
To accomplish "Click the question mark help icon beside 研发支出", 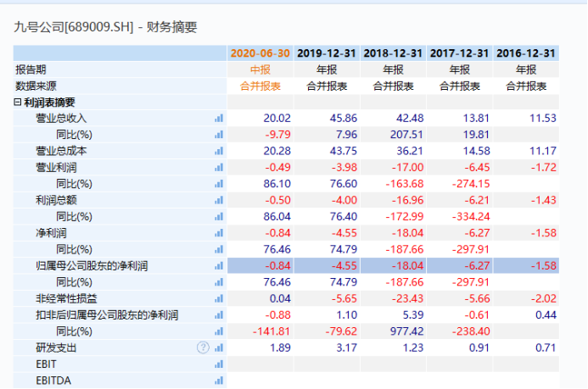I will coord(203,347).
